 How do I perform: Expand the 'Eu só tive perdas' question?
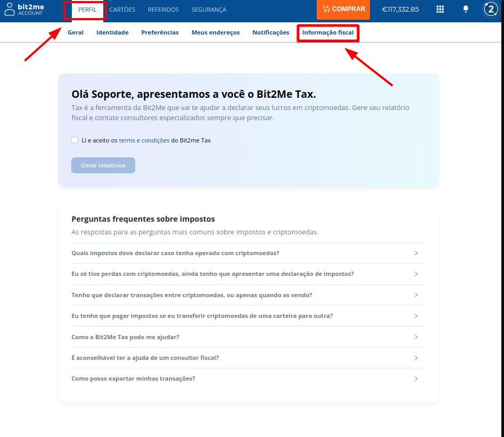point(249,274)
